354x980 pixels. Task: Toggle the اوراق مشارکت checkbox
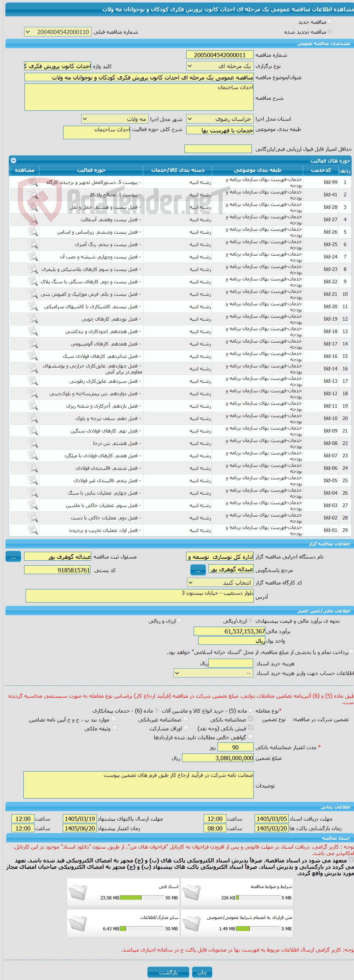point(186,728)
